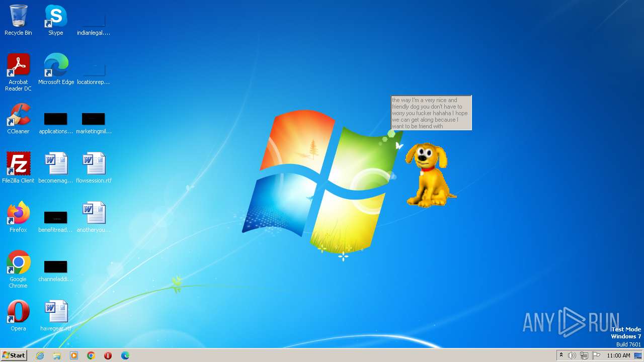Launch Edge from the taskbar
The height and width of the screenshot is (362, 644).
click(x=125, y=355)
